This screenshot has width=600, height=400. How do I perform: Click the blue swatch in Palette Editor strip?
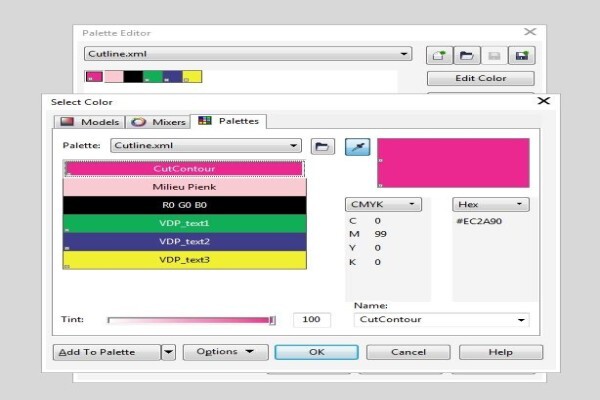[172, 77]
